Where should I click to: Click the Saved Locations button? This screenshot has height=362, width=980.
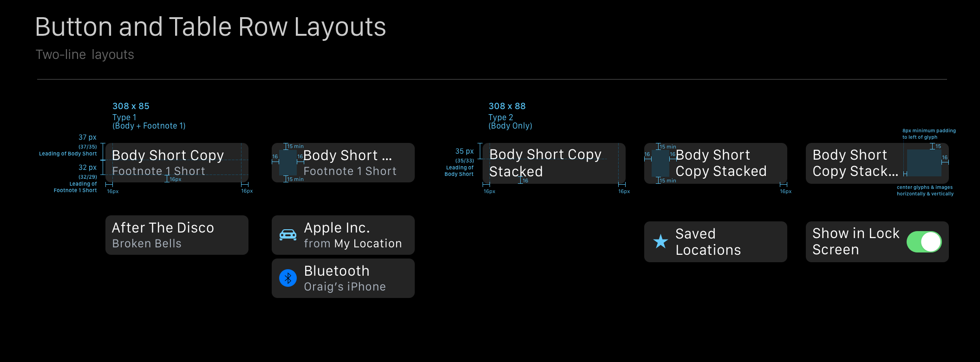point(715,241)
